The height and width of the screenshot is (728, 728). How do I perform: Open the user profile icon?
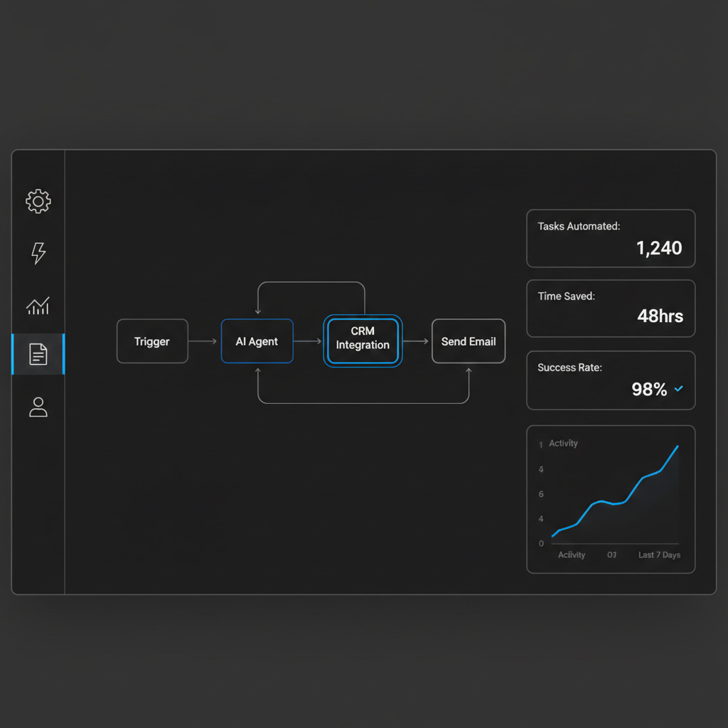(x=38, y=407)
